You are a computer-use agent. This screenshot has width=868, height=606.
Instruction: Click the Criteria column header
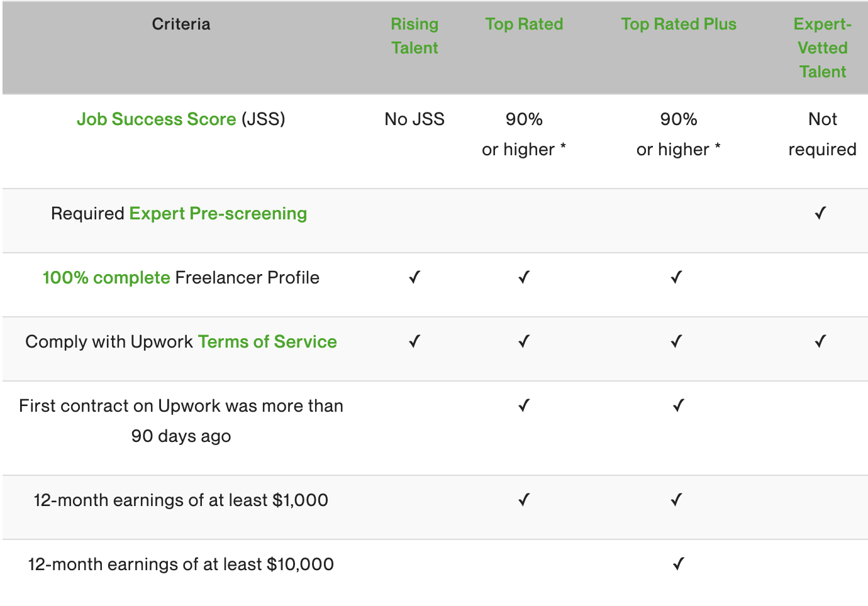181,25
